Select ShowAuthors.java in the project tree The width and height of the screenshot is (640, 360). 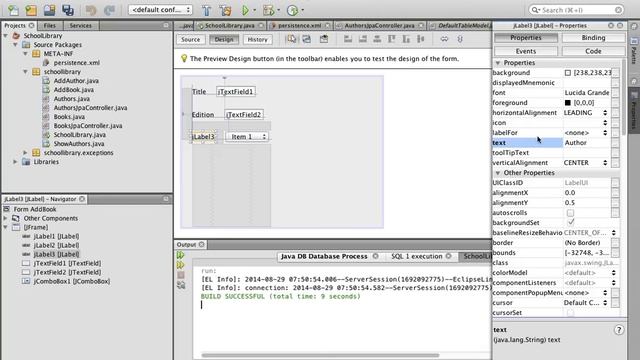79,144
